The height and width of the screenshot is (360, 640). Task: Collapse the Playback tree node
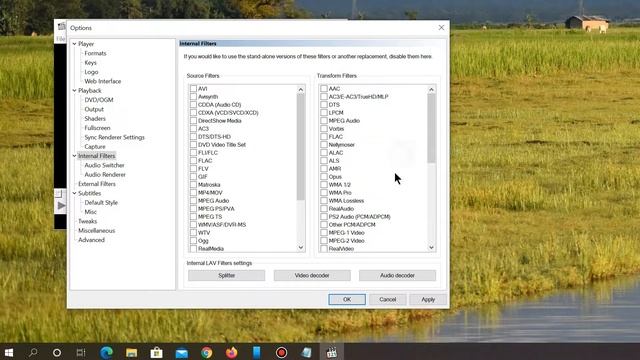tap(74, 91)
